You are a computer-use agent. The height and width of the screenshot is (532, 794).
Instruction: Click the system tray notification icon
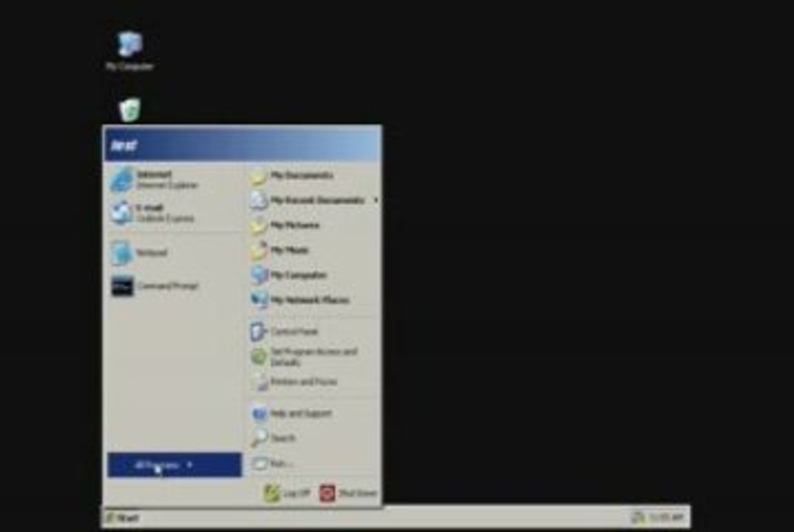pos(638,517)
